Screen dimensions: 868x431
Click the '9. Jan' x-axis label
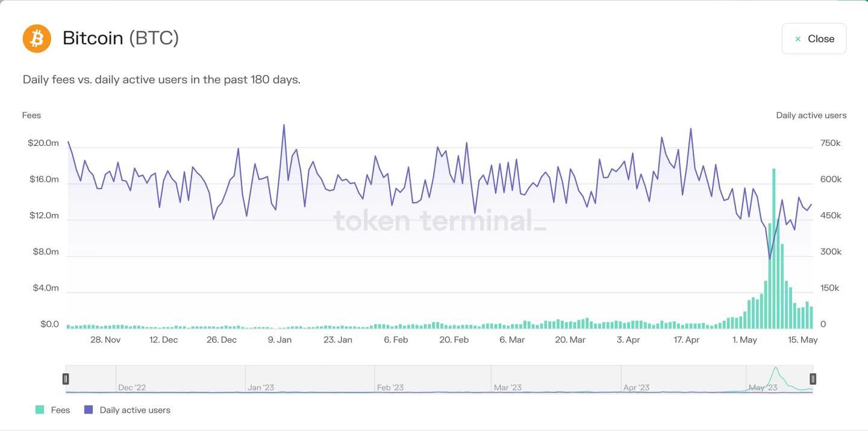coord(280,340)
